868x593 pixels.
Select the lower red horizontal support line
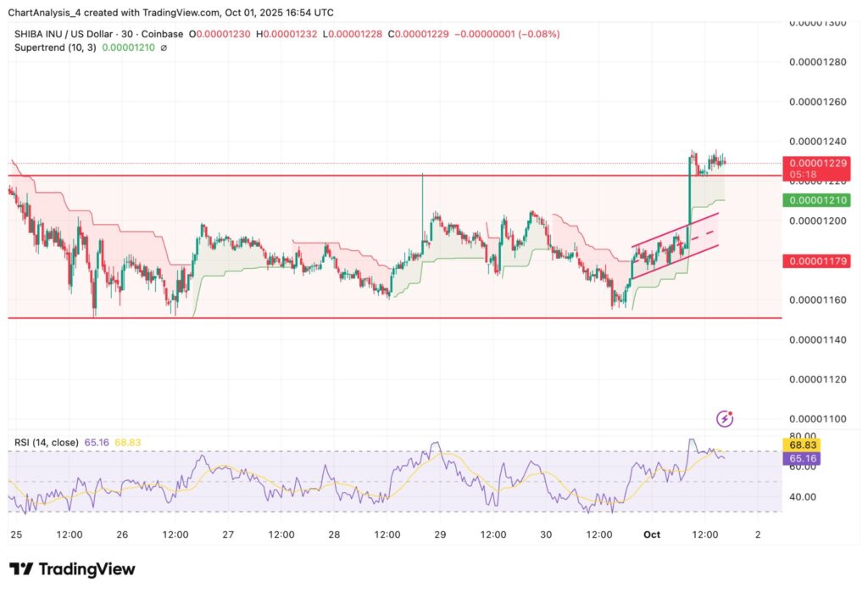[x=339, y=318]
